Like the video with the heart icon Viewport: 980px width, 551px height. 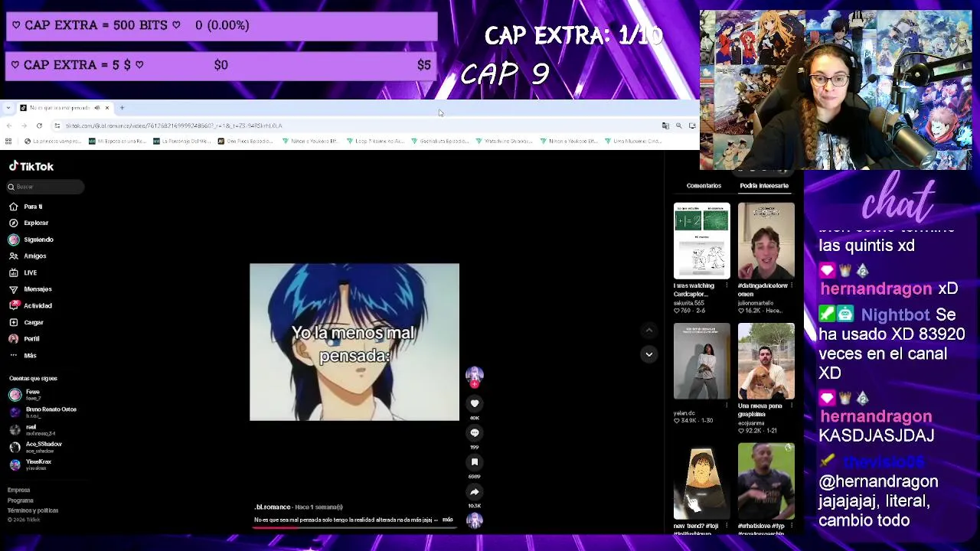point(475,403)
